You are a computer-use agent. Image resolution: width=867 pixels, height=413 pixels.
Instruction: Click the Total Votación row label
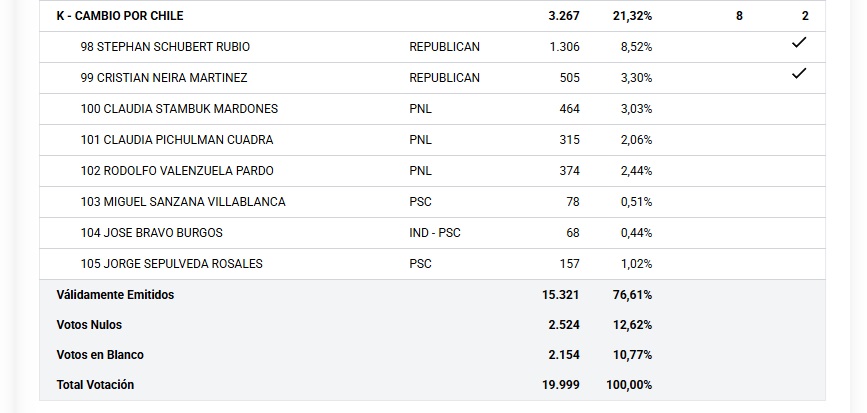tap(95, 385)
